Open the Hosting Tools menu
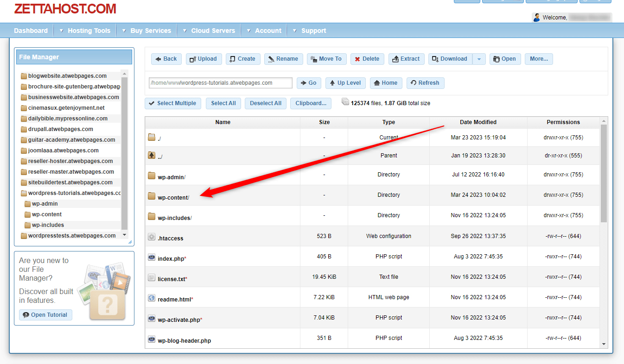The height and width of the screenshot is (364, 624). (x=89, y=31)
